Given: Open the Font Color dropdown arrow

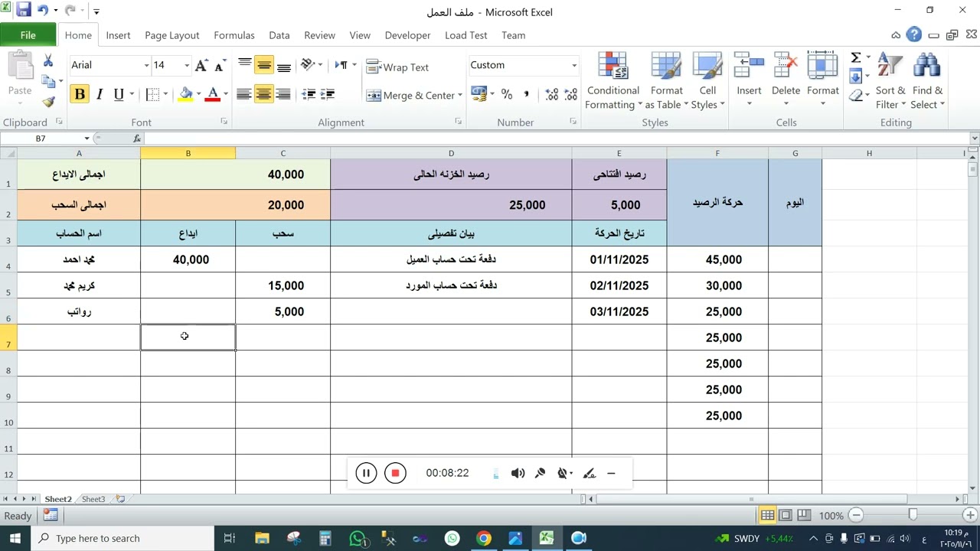Looking at the screenshot, I should (x=226, y=94).
